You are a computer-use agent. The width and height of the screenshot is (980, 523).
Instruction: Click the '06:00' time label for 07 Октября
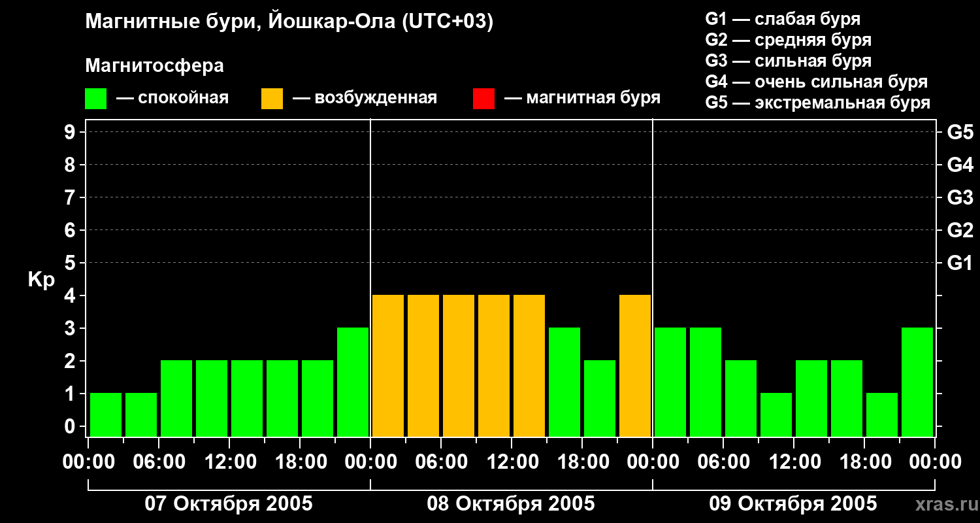point(159,462)
